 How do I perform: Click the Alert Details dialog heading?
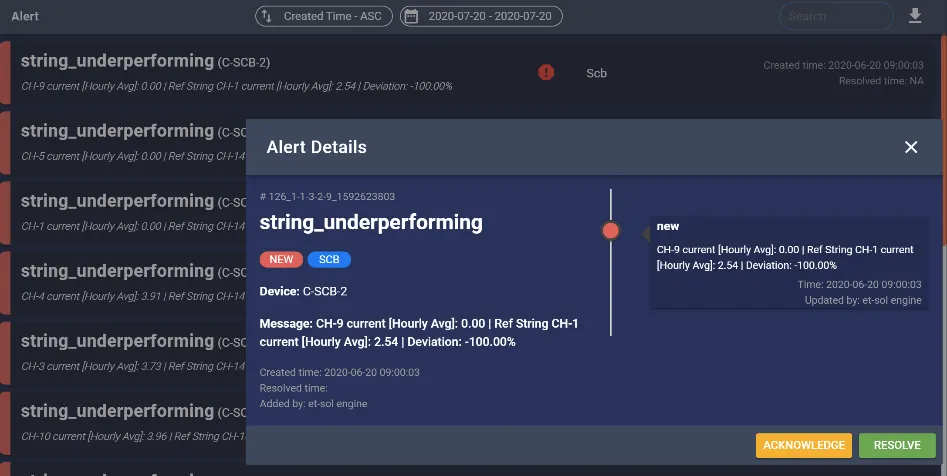point(316,147)
